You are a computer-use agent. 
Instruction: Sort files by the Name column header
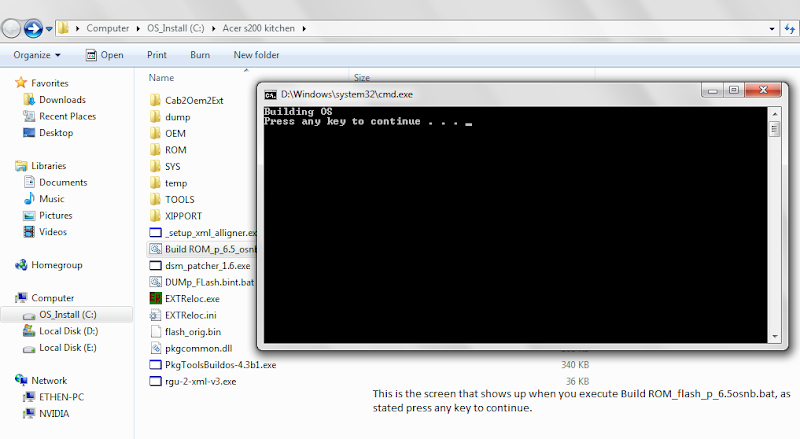point(161,78)
